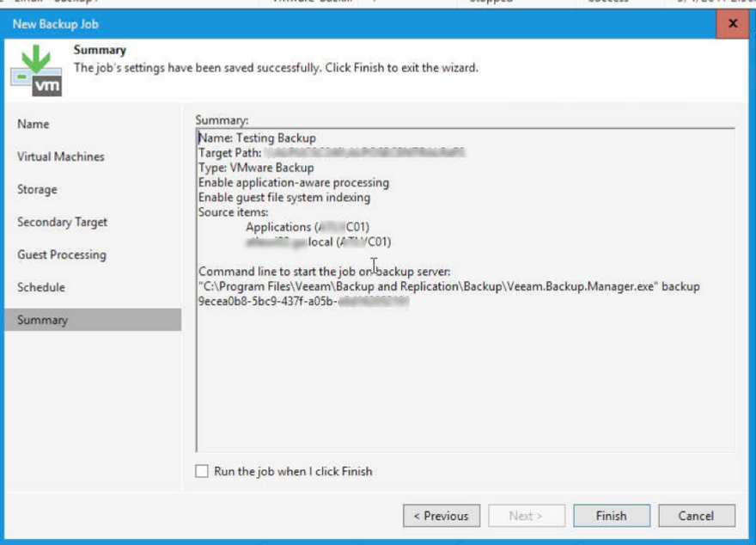Click the Previous button
Screen dimensions: 756x545
pyautogui.click(x=442, y=516)
